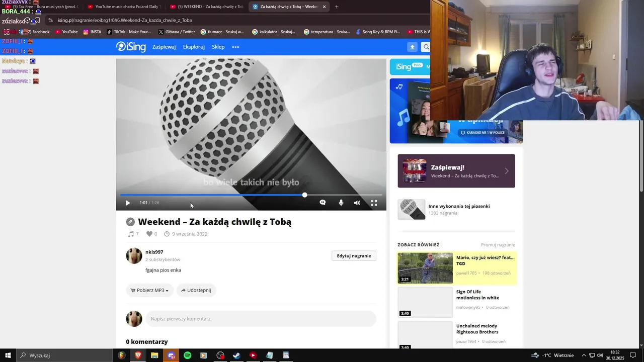Open Steam from taskbar
Viewport: 644px width, 362px height.
point(236,355)
